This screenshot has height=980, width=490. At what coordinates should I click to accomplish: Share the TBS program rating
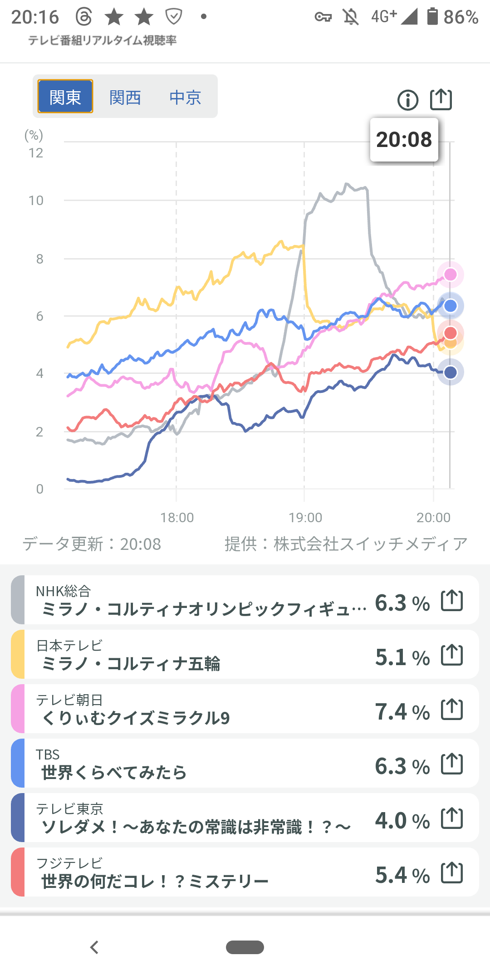tap(452, 764)
